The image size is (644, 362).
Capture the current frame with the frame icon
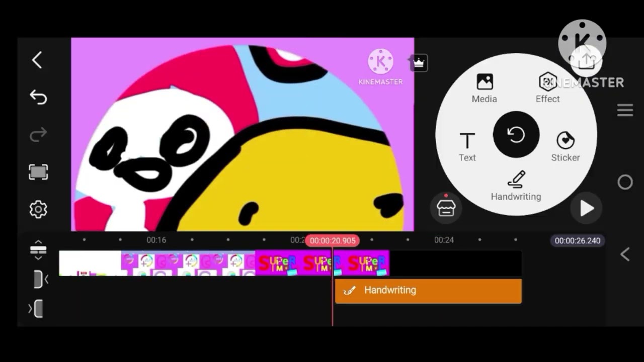point(38,172)
